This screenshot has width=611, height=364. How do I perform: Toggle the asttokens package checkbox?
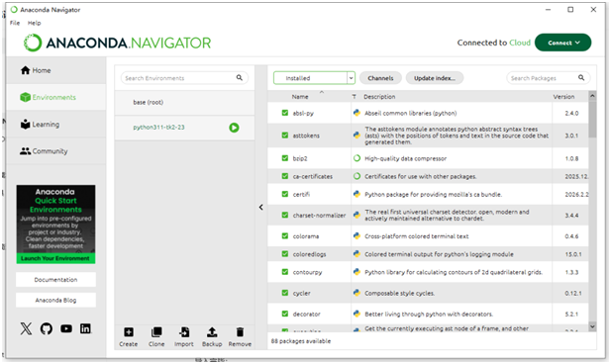pos(285,136)
